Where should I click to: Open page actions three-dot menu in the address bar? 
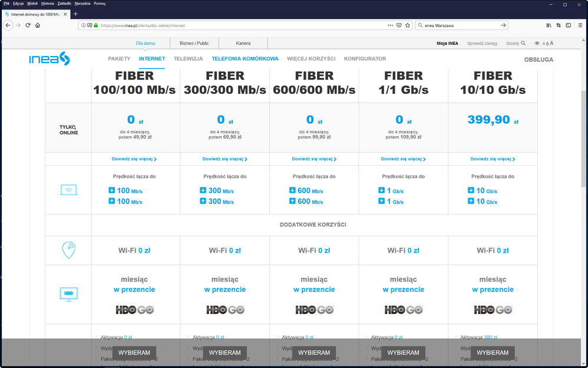(x=390, y=25)
